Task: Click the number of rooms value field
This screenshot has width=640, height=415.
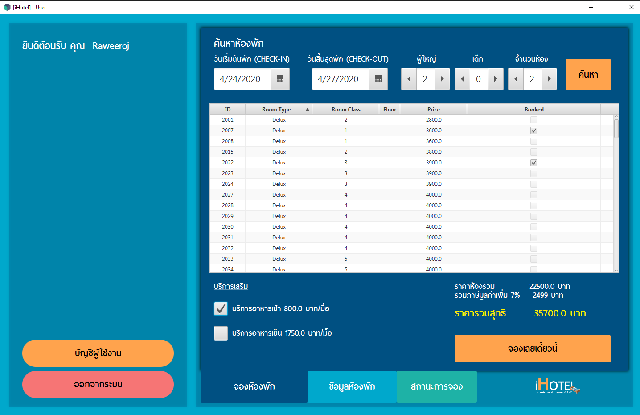Action: tap(532, 79)
